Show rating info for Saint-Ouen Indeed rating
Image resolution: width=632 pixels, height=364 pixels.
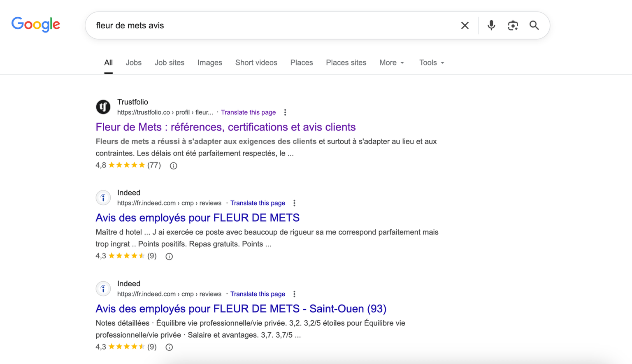click(x=169, y=347)
